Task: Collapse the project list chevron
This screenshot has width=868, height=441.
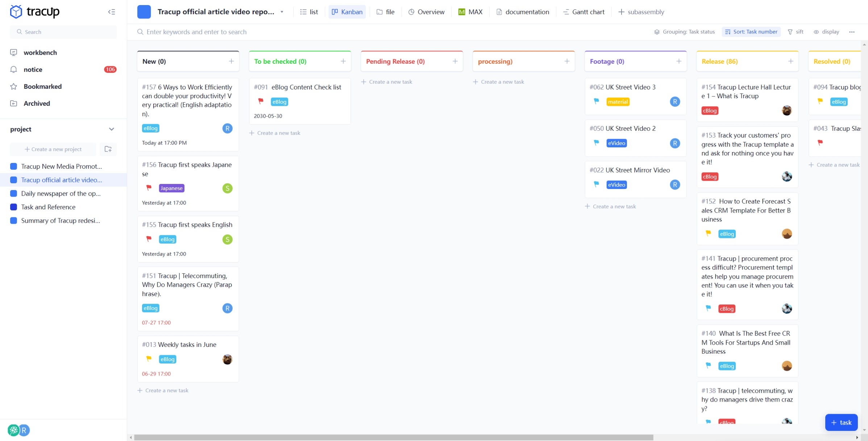Action: coord(112,129)
